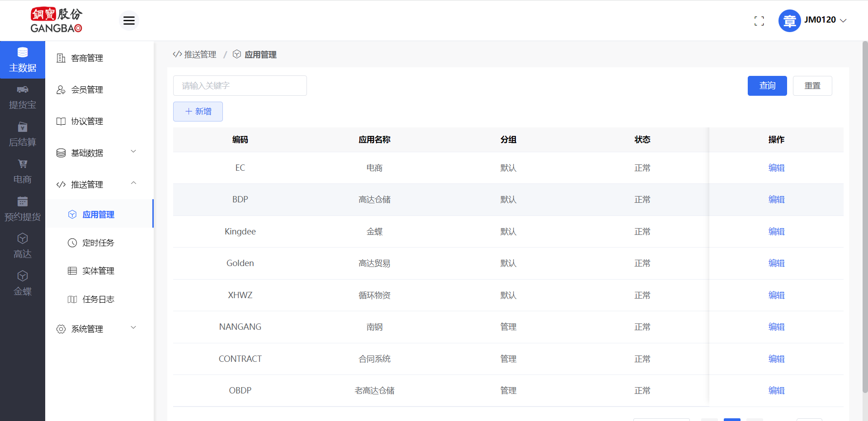Click 编辑 link for Kingdee row
The width and height of the screenshot is (868, 421).
[x=776, y=231]
